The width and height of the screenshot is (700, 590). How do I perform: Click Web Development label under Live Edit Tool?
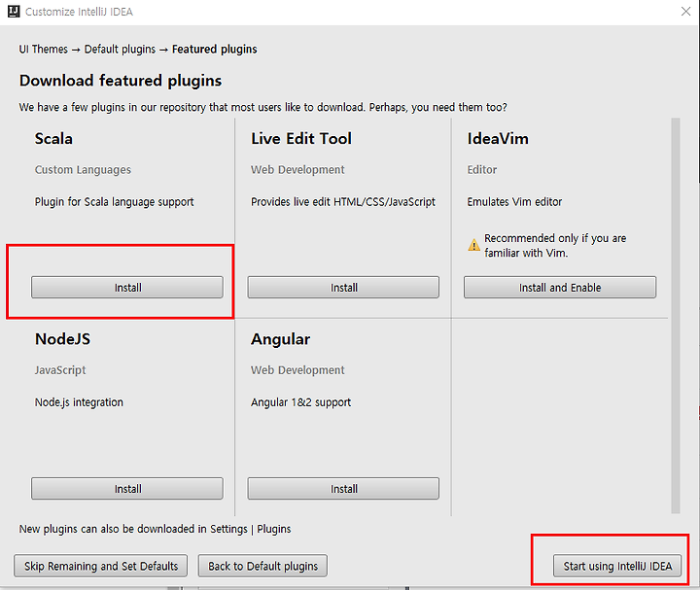297,169
